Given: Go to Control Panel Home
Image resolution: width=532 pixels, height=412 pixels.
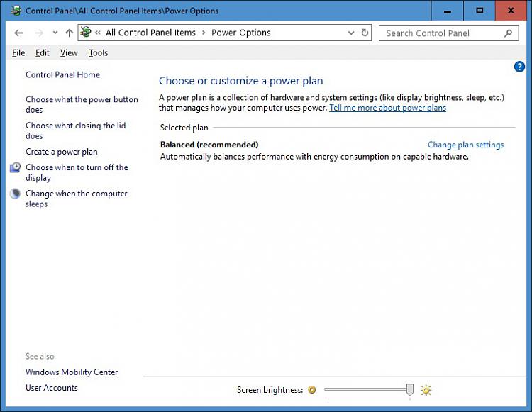Looking at the screenshot, I should click(62, 75).
